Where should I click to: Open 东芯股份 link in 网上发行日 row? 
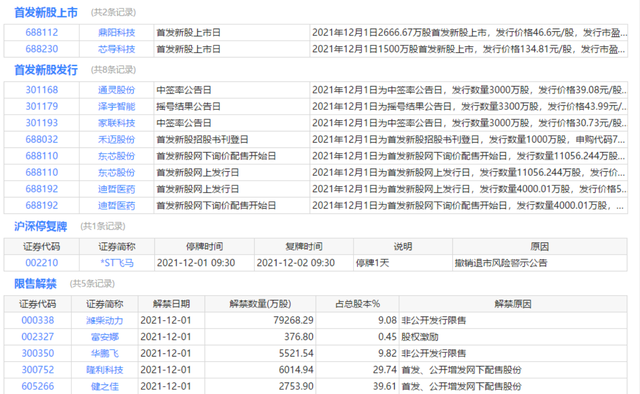point(116,173)
